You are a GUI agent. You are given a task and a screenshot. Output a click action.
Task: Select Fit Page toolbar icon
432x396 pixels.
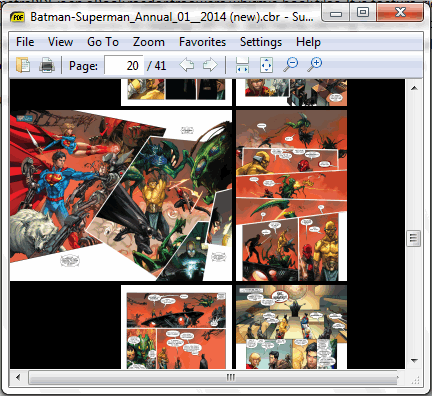pyautogui.click(x=266, y=65)
